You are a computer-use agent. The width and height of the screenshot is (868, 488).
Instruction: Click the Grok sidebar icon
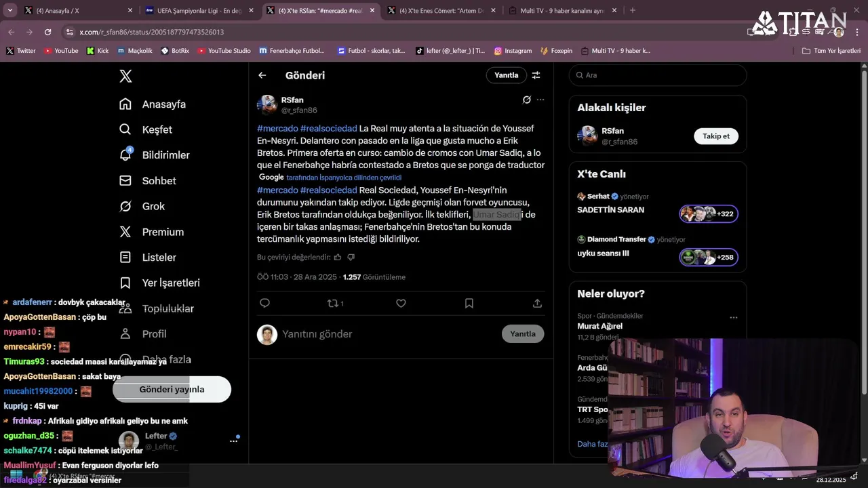tap(125, 206)
